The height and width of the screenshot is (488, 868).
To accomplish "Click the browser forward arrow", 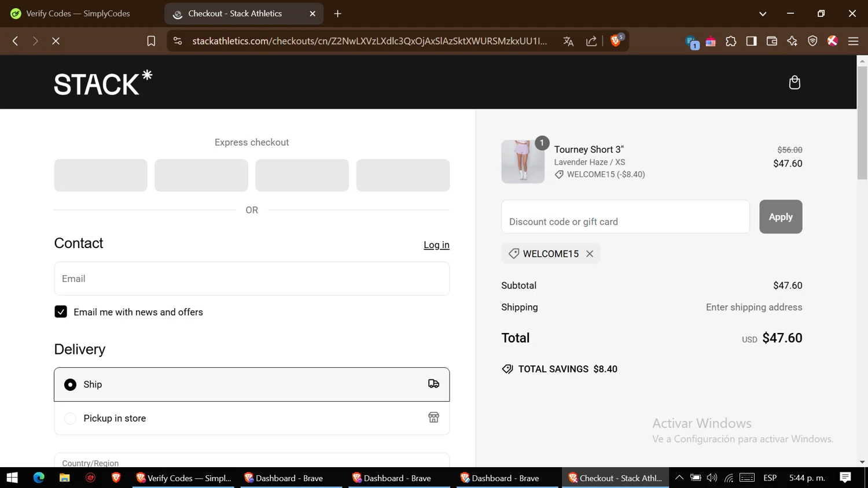I will 35,41.
